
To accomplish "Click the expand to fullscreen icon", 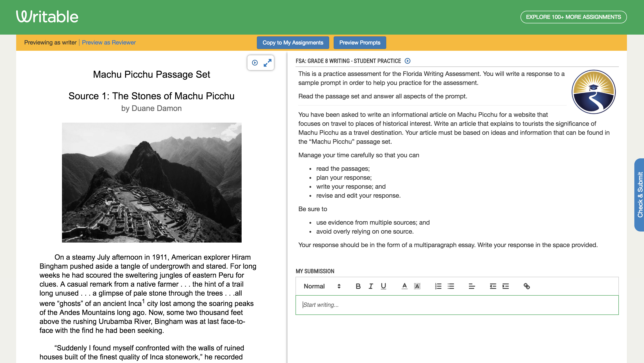I will (x=267, y=63).
